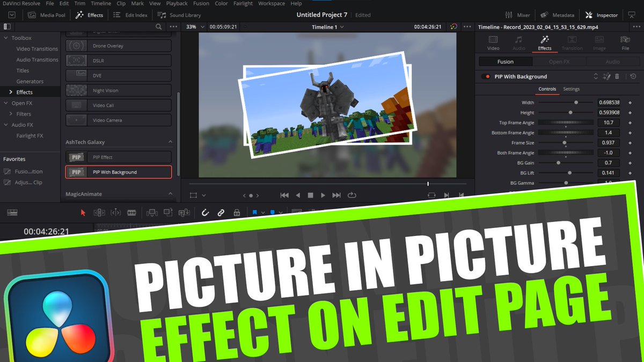Viewport: 644px width, 362px height.
Task: Toggle keyframe for BG Gain parameter
Action: point(630,163)
